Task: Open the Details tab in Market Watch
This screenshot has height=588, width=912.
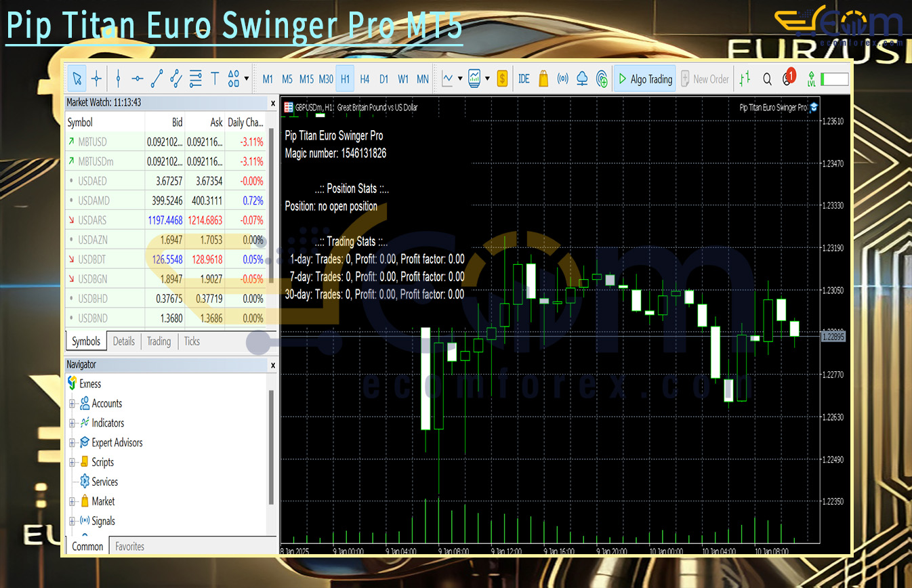Action: [x=123, y=341]
